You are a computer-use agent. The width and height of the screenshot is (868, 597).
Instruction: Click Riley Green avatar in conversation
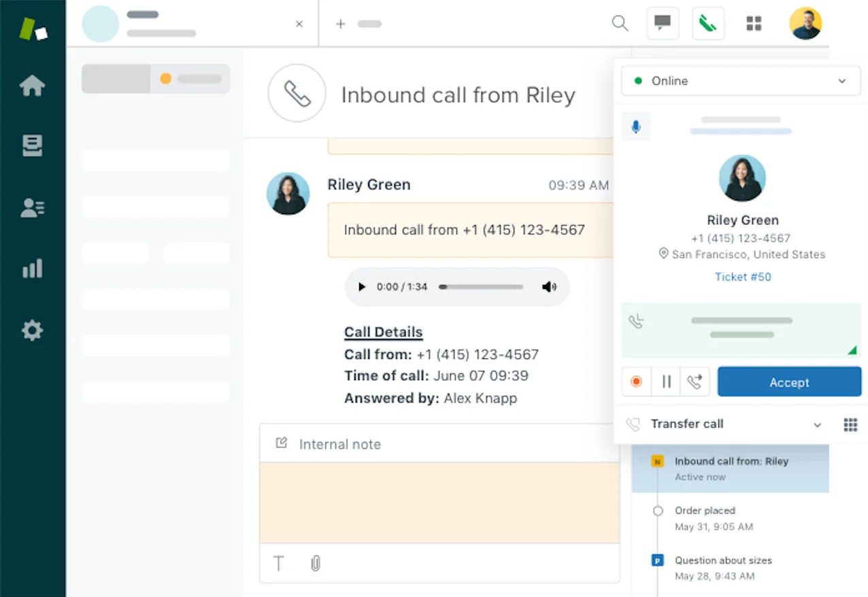(x=288, y=194)
